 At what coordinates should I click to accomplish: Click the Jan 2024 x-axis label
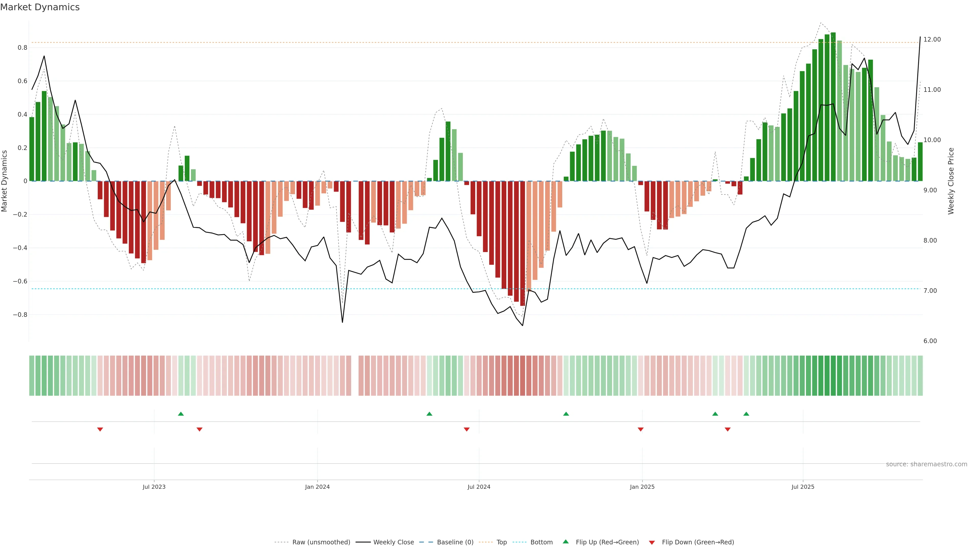[x=317, y=487]
